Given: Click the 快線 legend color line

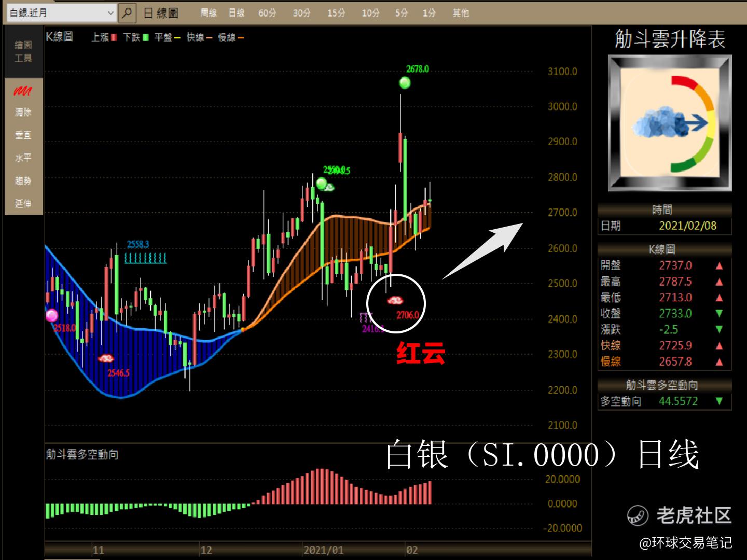Looking at the screenshot, I should pos(209,37).
